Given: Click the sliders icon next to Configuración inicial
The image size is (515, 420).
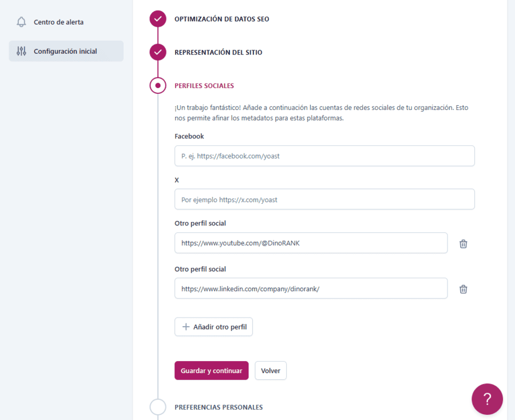Looking at the screenshot, I should (22, 51).
